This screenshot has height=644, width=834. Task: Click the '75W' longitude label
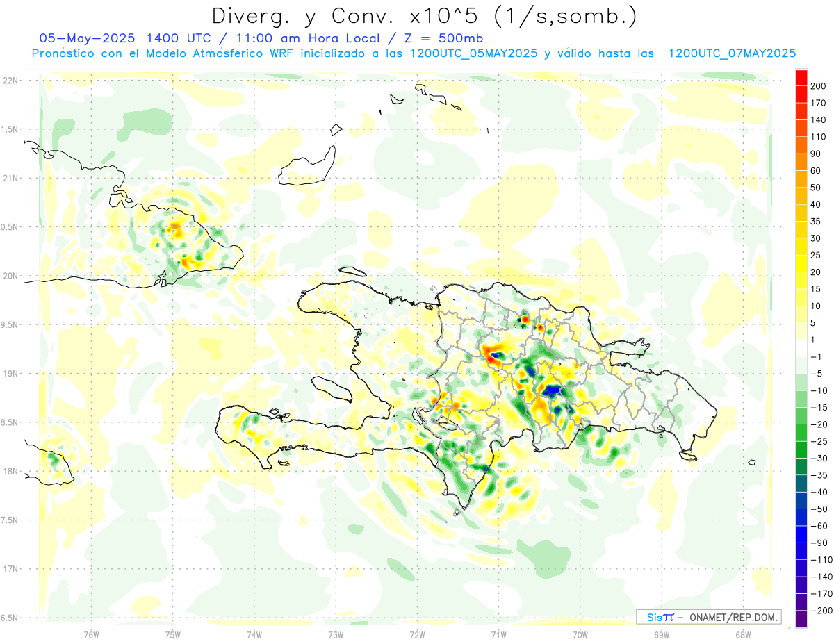[x=172, y=635]
